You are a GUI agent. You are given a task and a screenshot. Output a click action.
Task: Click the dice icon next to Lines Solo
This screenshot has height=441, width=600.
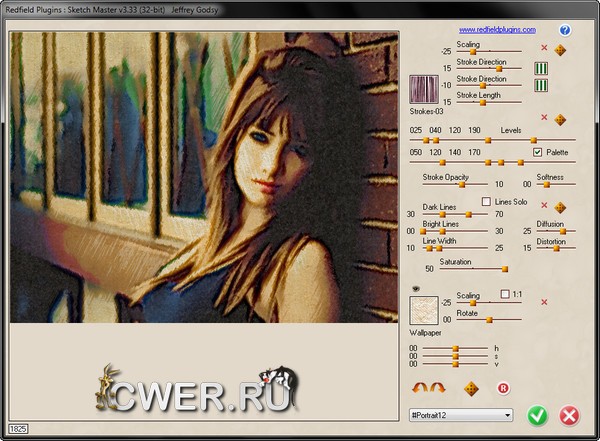pos(560,207)
